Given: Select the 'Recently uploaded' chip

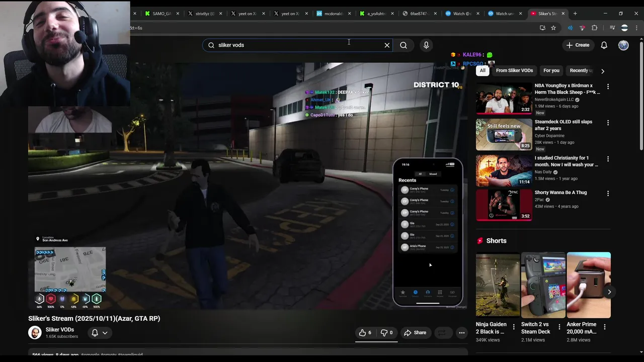Looking at the screenshot, I should click(x=581, y=70).
